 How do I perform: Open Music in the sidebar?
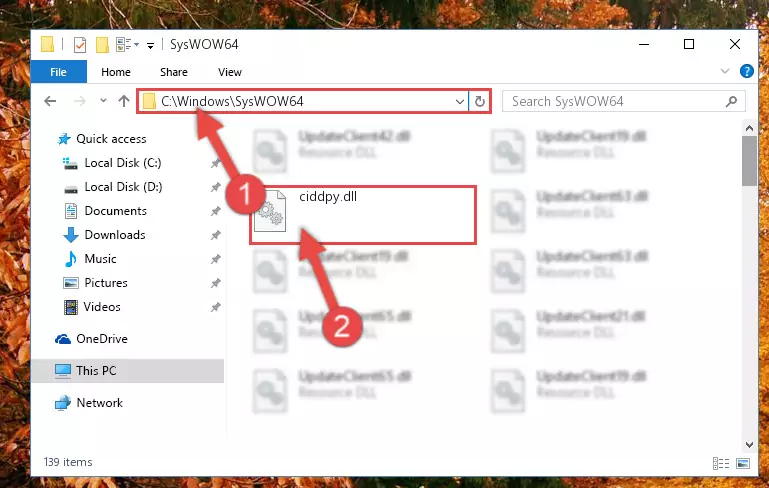click(101, 259)
